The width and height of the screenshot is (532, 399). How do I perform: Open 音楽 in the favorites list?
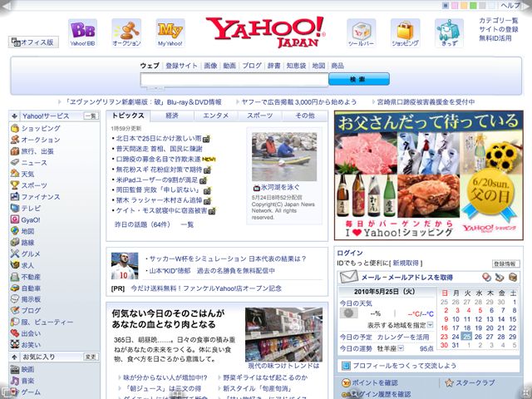point(27,381)
